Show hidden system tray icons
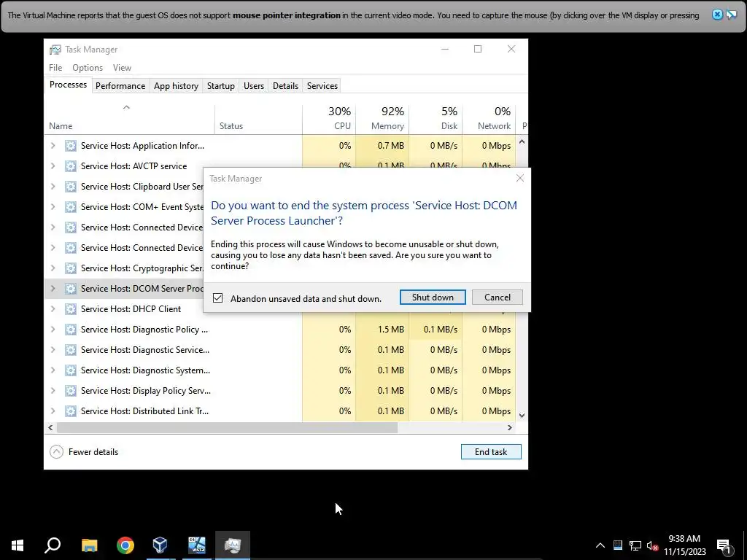 [x=600, y=545]
